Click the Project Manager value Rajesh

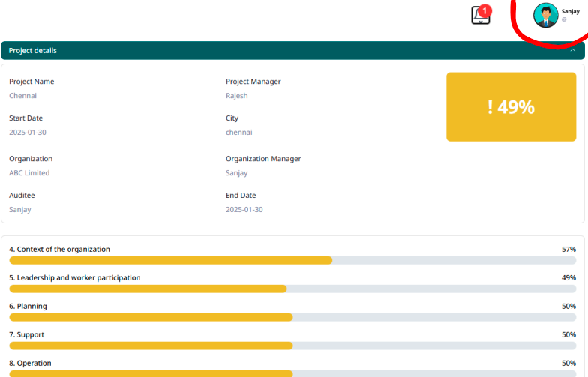pyautogui.click(x=236, y=96)
